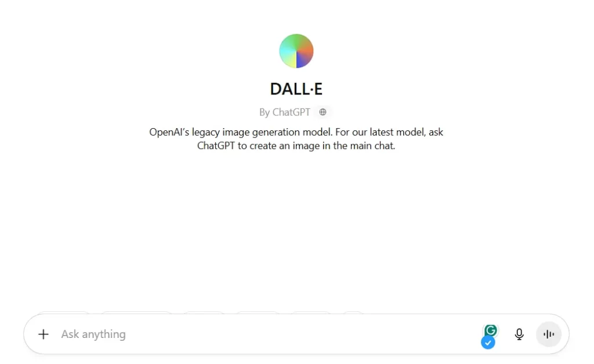Open the By ChatGPT author label
This screenshot has height=364, width=594.
pyautogui.click(x=284, y=112)
